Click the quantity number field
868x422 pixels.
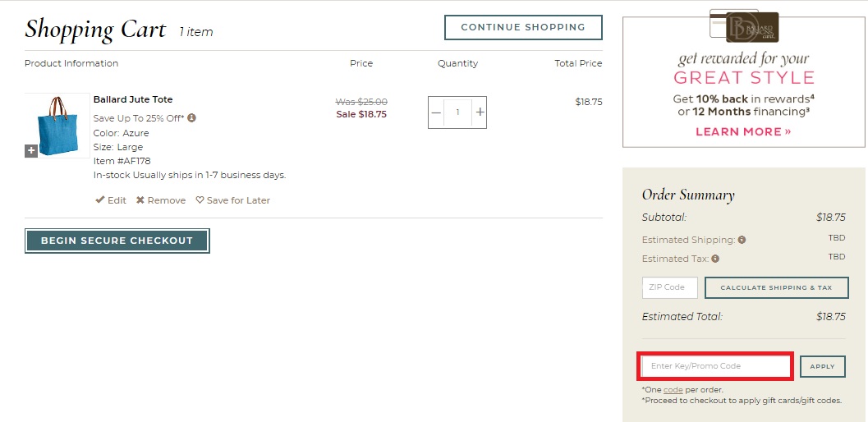point(457,112)
